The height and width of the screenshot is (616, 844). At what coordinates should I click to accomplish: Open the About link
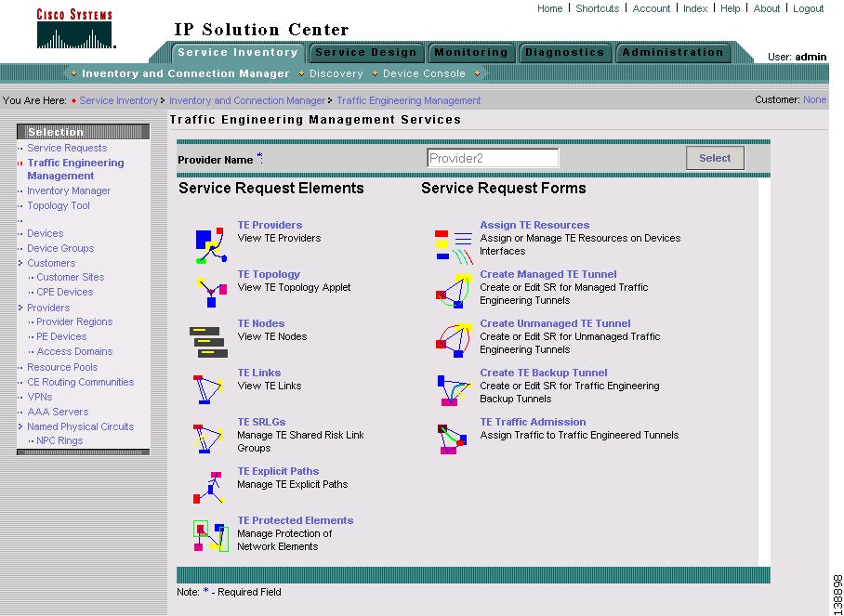[767, 8]
